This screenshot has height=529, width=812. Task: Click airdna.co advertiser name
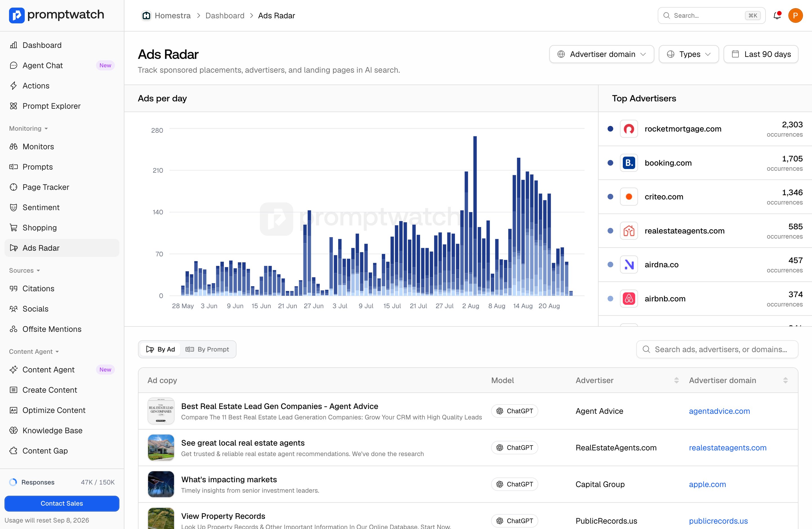click(661, 264)
